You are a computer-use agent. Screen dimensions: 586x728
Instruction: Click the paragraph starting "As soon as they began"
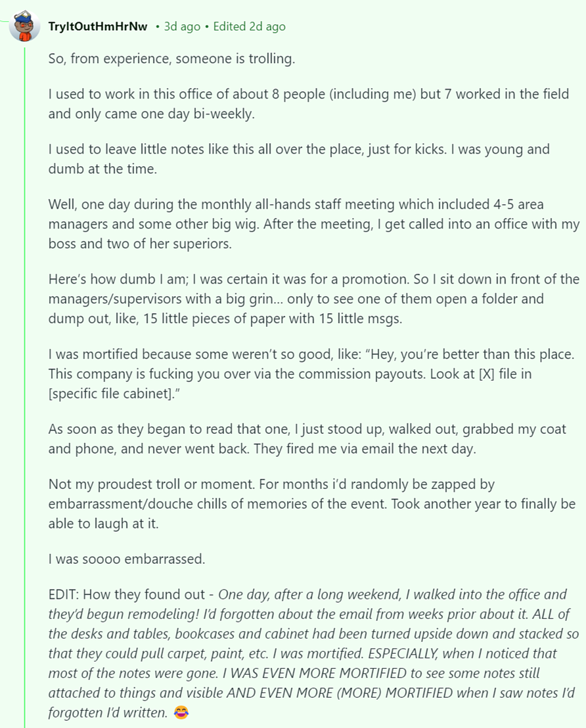pos(307,439)
